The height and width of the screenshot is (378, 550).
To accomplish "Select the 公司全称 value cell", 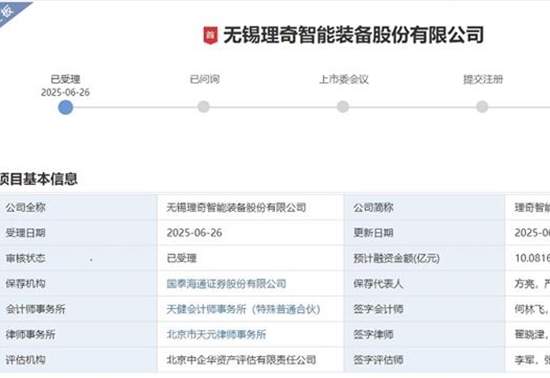I will [251, 207].
